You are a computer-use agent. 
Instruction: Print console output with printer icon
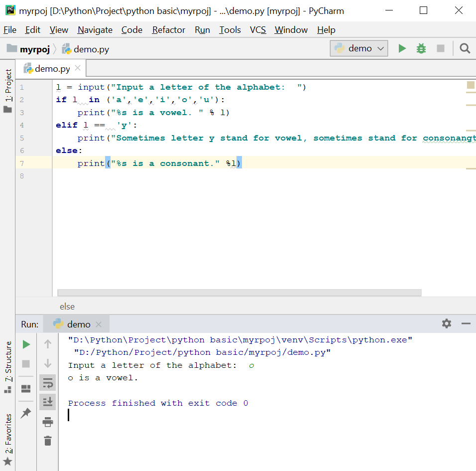[48, 422]
